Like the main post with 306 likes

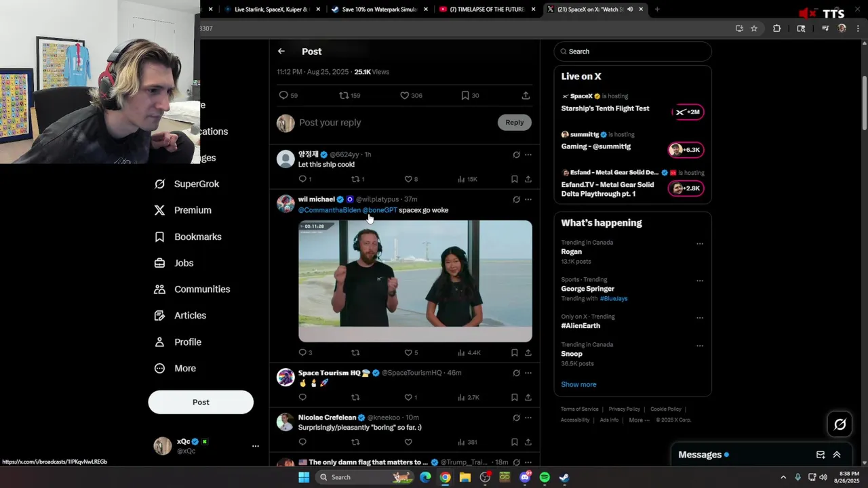(411, 96)
